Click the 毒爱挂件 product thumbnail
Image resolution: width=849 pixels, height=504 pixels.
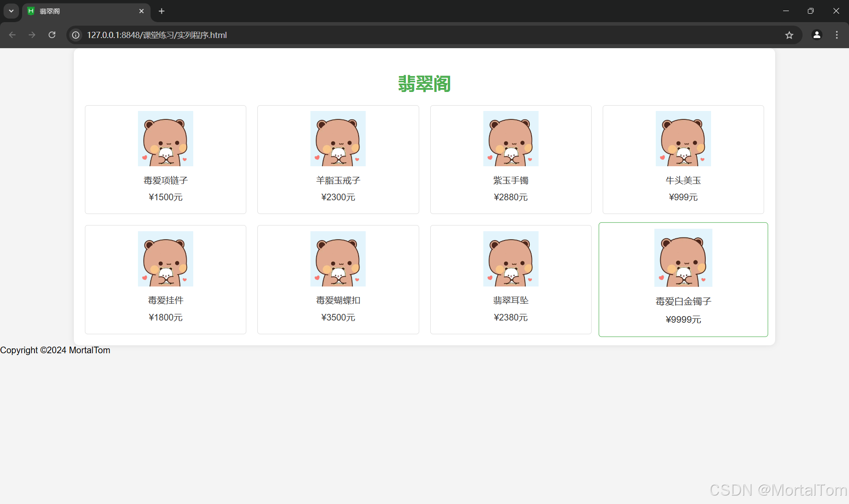point(165,259)
